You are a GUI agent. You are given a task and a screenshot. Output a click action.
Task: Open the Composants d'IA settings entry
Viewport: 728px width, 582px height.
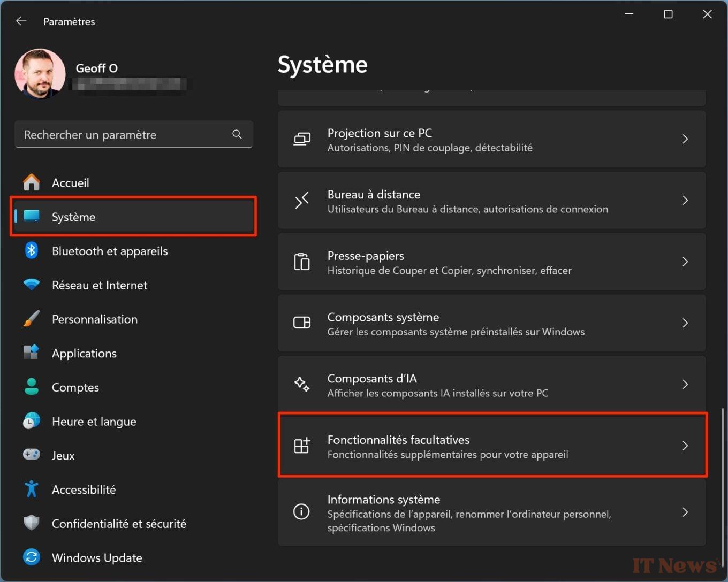coord(491,384)
